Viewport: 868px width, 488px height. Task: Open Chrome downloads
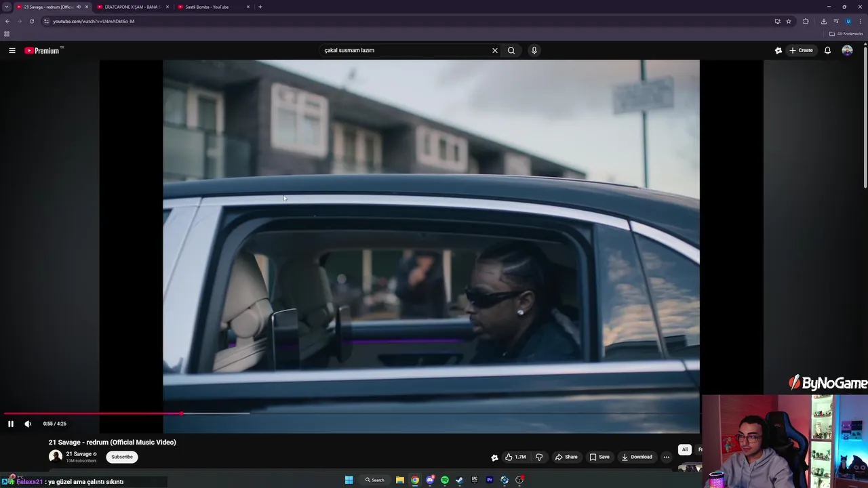[x=823, y=21]
